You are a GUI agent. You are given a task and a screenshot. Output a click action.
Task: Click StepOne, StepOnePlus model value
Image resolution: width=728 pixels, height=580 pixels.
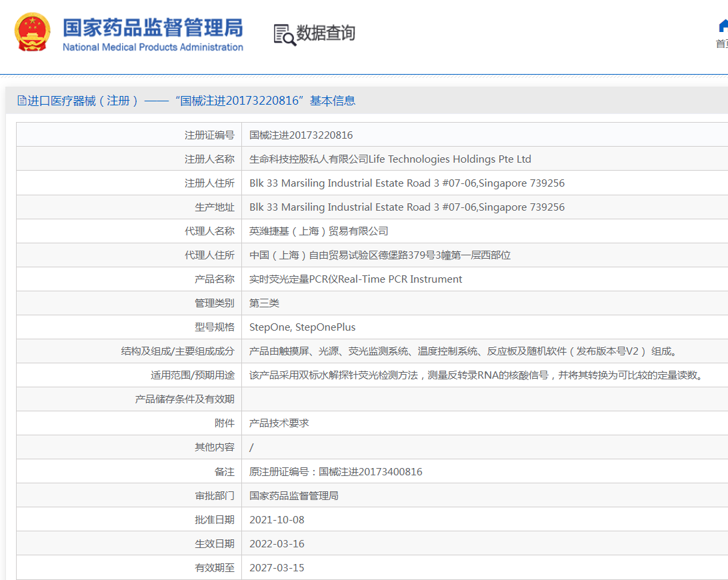[x=302, y=327]
